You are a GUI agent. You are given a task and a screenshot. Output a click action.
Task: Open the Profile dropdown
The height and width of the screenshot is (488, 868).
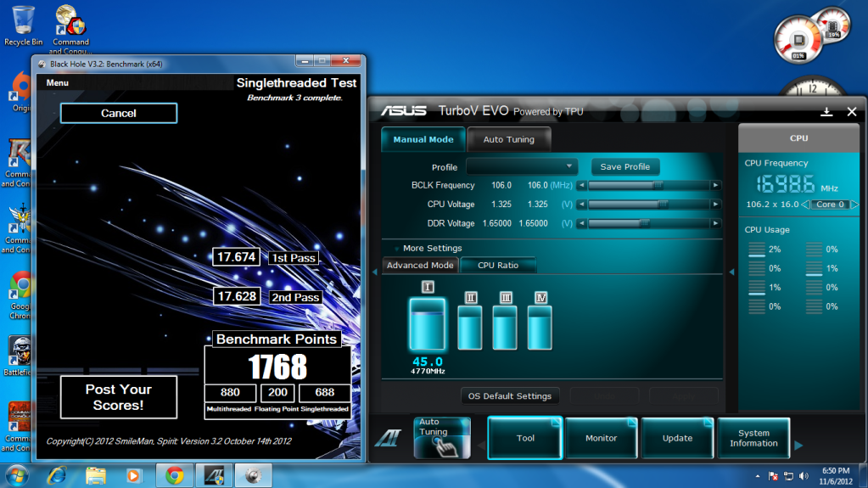(522, 166)
